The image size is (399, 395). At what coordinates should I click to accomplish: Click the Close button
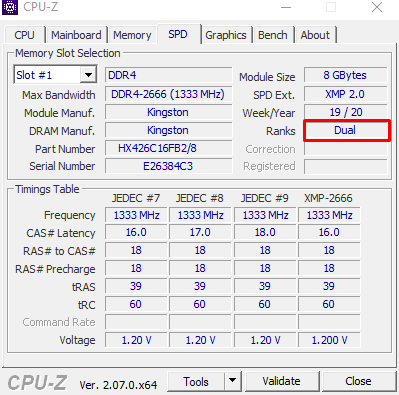358,381
